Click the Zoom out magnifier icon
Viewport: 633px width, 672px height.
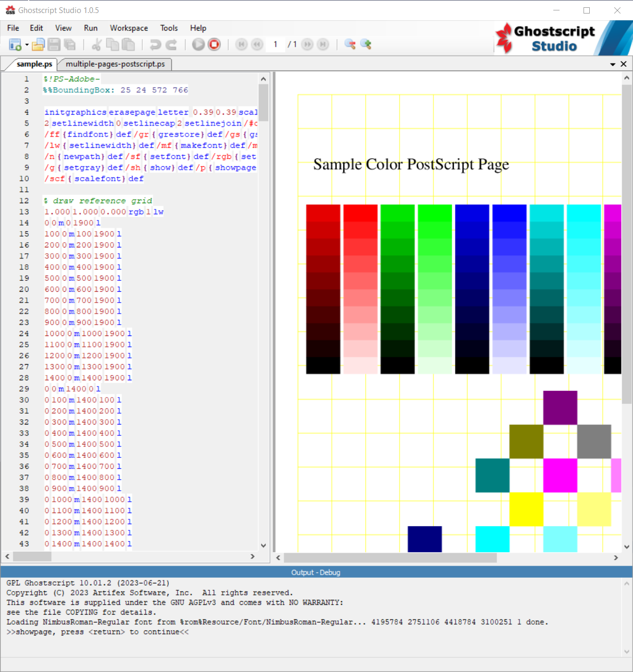[x=350, y=45]
